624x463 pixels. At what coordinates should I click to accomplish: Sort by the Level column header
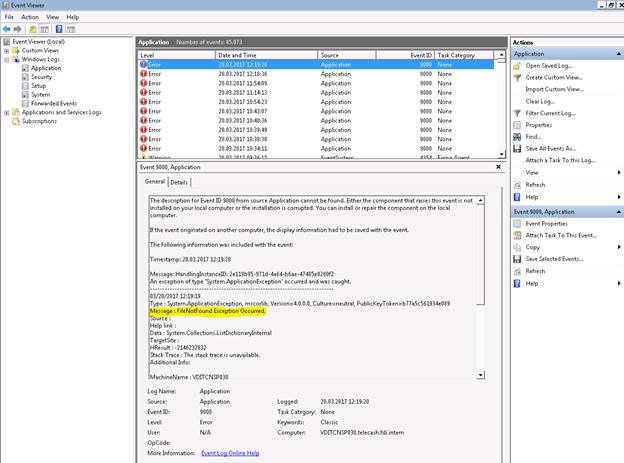point(176,55)
